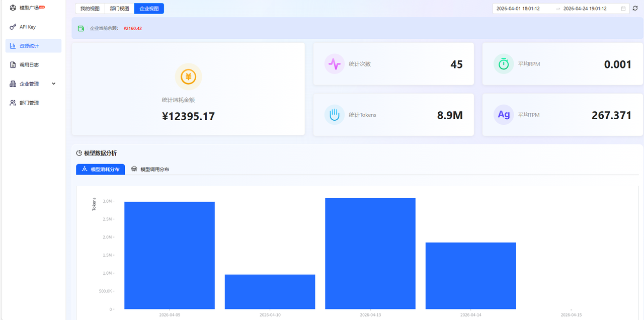Open the calendar icon in date picker
644x320 pixels.
point(623,9)
